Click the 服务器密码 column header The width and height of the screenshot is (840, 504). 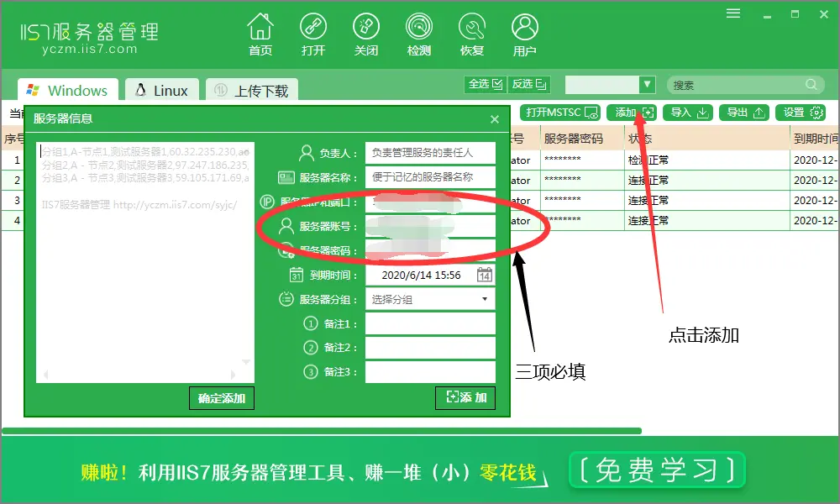(x=582, y=139)
